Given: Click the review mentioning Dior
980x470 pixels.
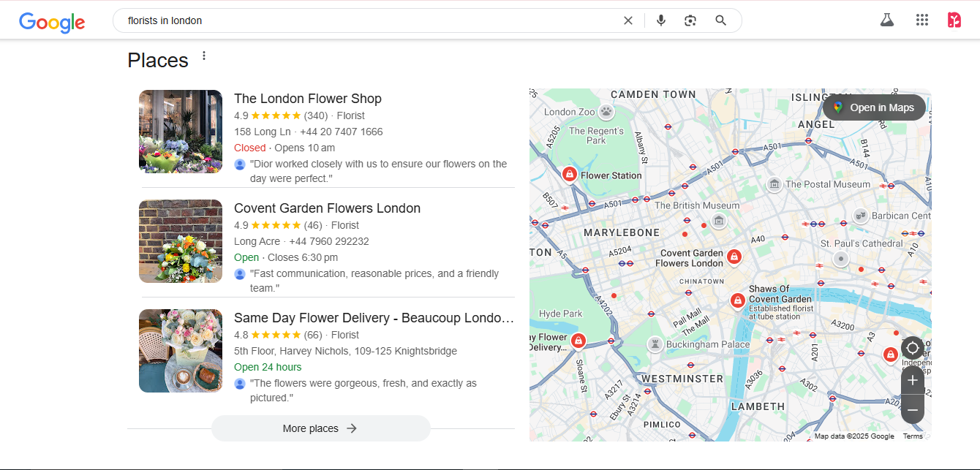Looking at the screenshot, I should coord(378,171).
